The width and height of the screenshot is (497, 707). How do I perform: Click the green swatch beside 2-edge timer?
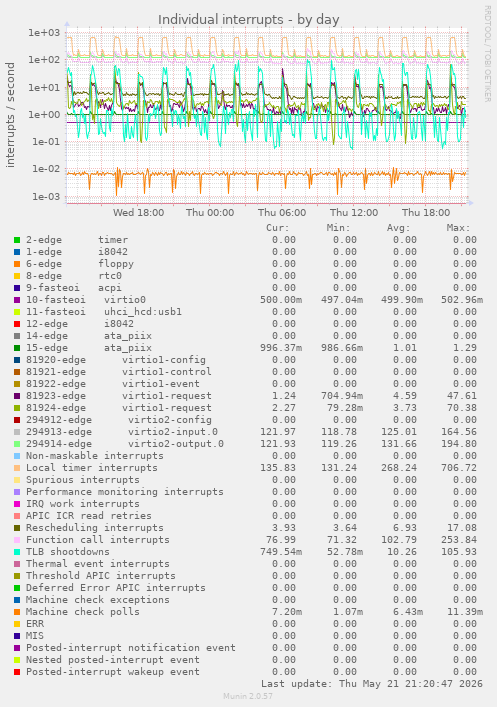(x=17, y=240)
